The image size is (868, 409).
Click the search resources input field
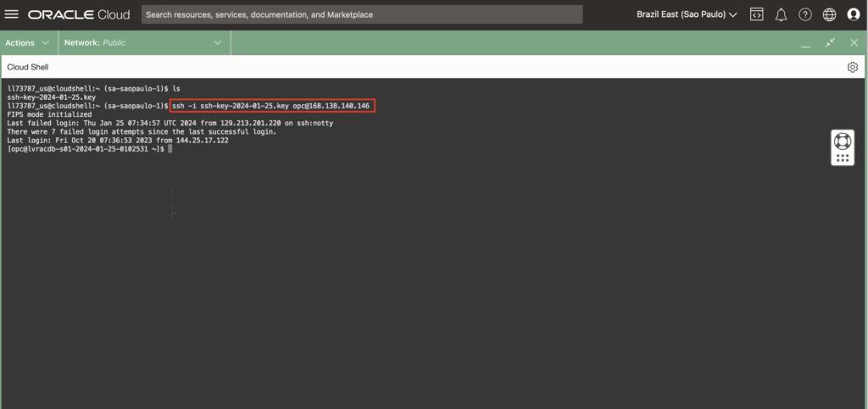click(362, 14)
